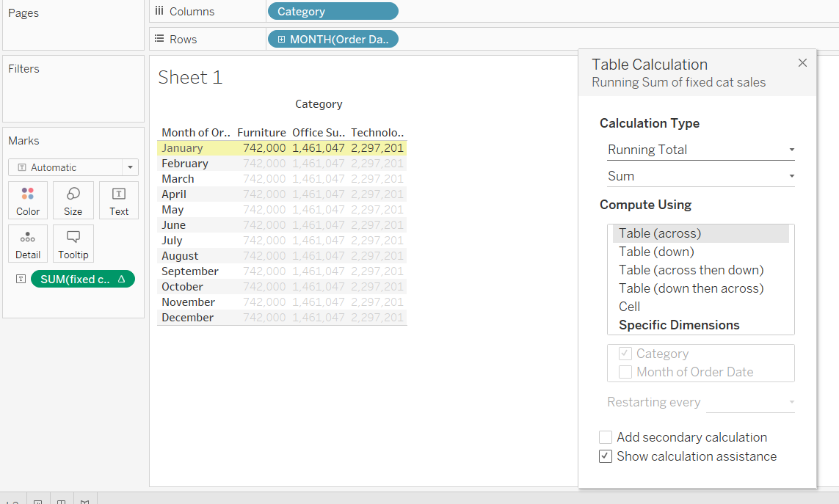Select the April row label

pos(174,194)
